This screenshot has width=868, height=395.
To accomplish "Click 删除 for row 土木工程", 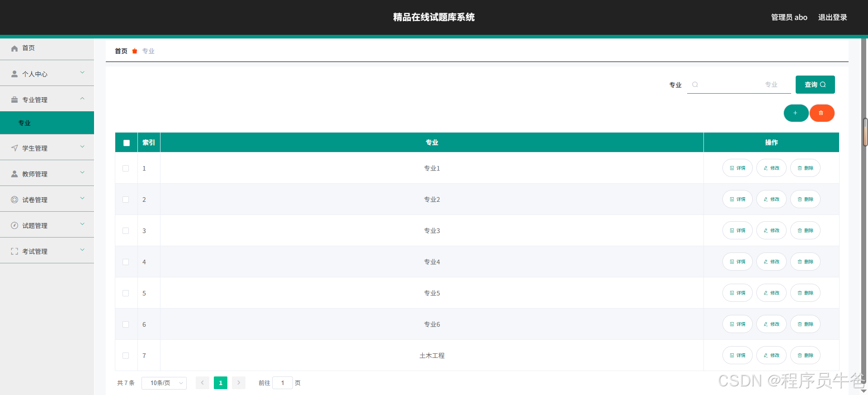I will (x=805, y=356).
